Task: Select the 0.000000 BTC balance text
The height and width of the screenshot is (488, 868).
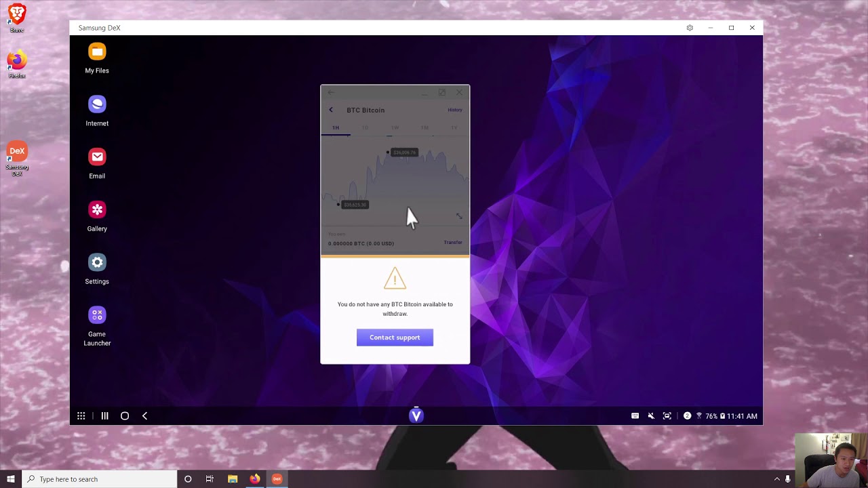Action: click(361, 243)
